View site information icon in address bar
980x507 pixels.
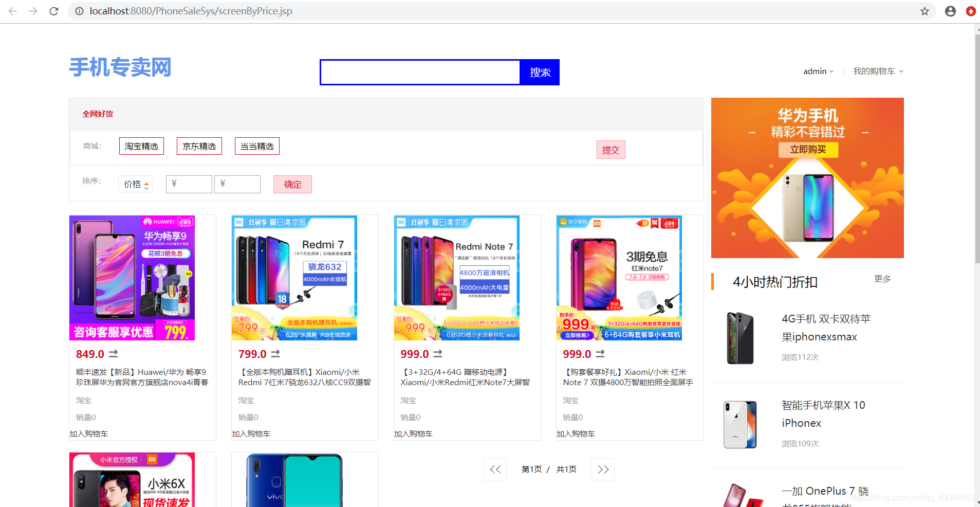pyautogui.click(x=79, y=11)
